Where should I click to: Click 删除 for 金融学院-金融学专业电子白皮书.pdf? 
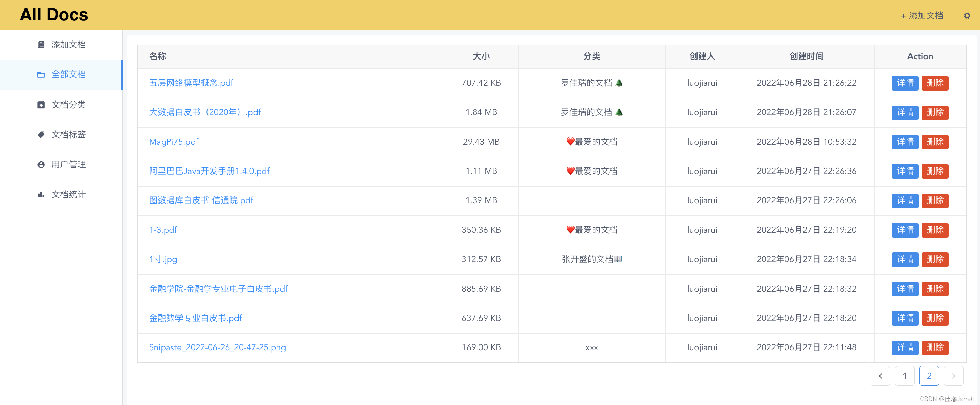point(935,289)
